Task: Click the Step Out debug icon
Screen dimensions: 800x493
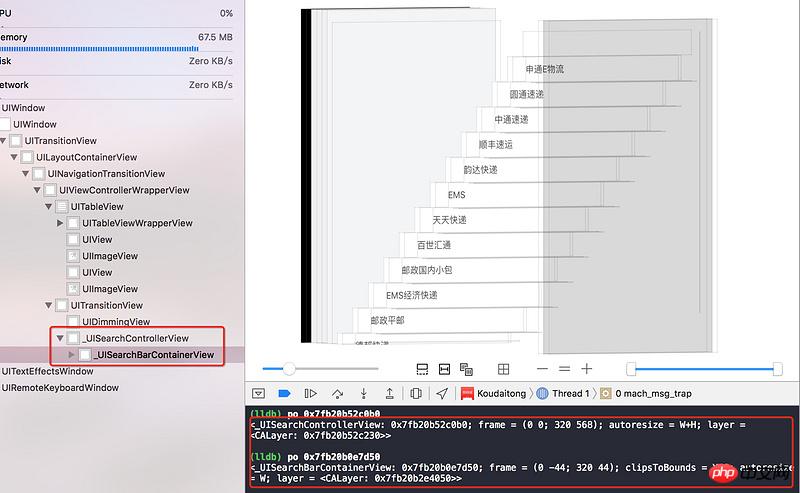Action: point(389,393)
